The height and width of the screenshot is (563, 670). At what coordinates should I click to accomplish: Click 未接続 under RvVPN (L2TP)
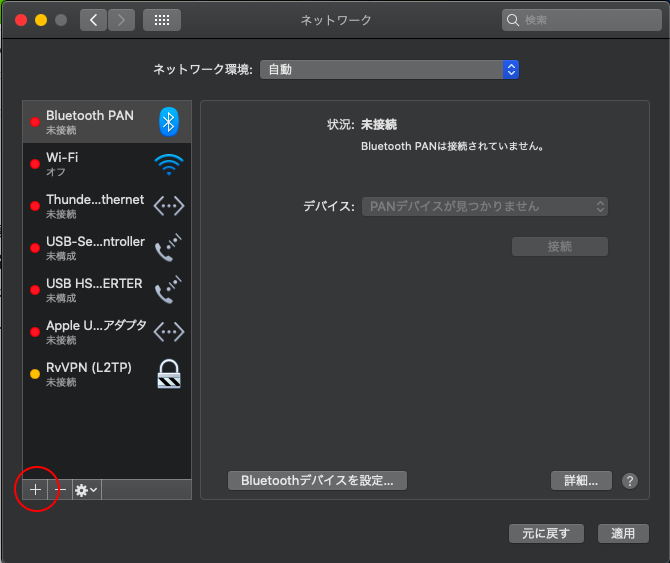tap(61, 382)
